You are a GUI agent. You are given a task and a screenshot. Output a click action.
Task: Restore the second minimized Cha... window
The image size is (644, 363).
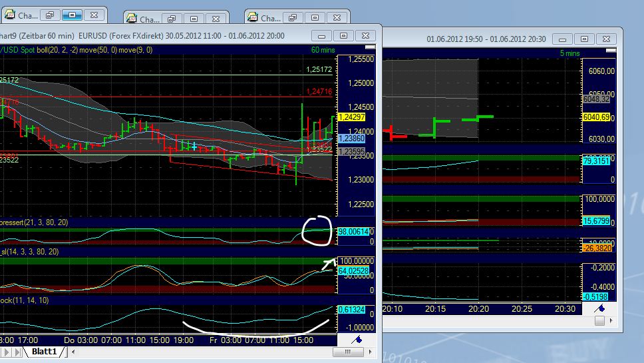[x=172, y=19]
